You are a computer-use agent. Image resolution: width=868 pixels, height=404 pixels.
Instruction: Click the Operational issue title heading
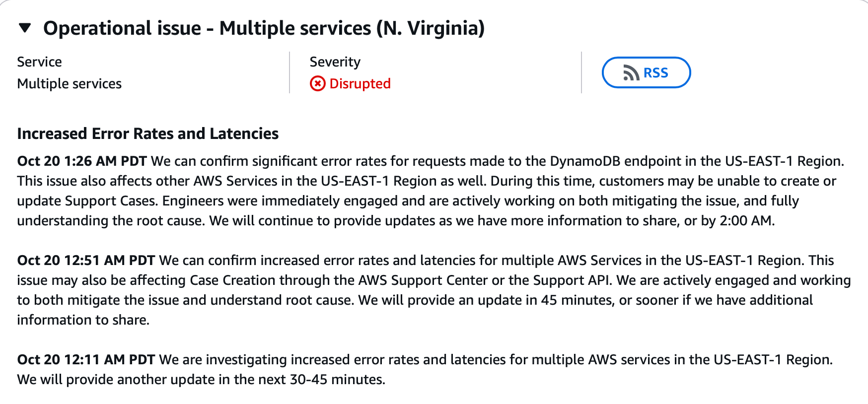click(x=263, y=28)
